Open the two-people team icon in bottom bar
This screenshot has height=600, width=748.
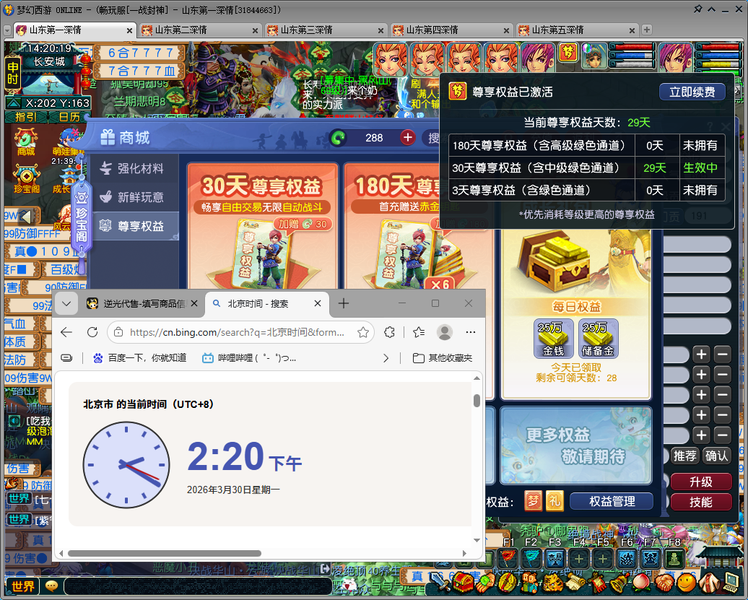tap(530, 582)
